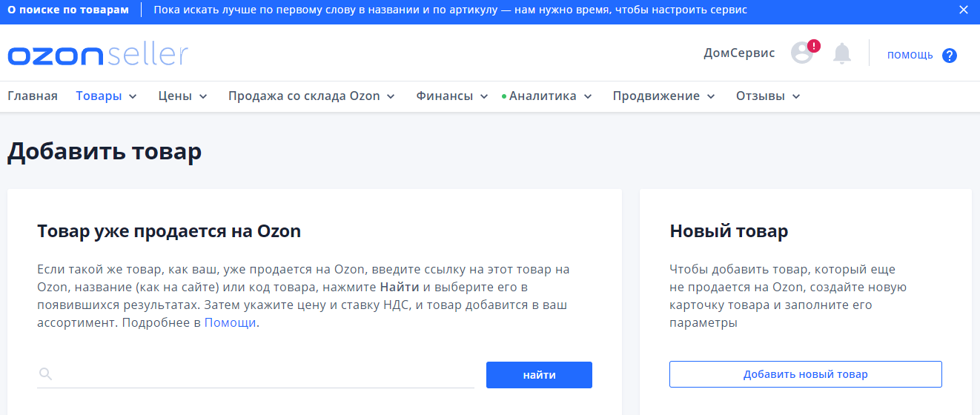Image resolution: width=980 pixels, height=415 pixels.
Task: Open Продажа со склада Ozon menu
Action: click(304, 96)
